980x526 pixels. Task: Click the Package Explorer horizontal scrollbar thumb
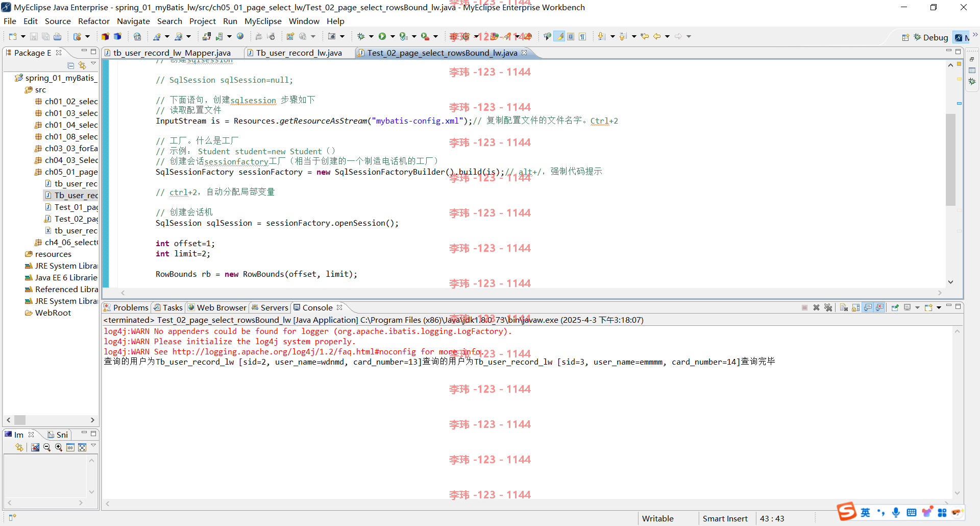tap(20, 420)
